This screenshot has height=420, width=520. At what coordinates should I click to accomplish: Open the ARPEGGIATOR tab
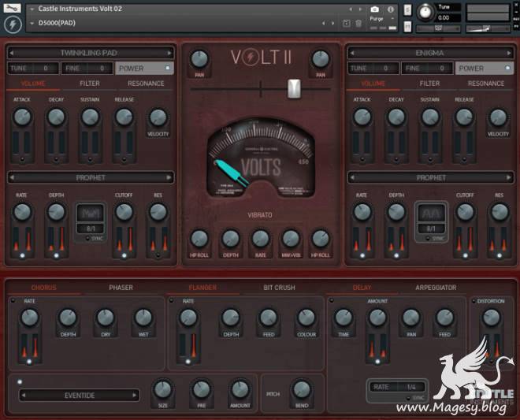pos(436,288)
